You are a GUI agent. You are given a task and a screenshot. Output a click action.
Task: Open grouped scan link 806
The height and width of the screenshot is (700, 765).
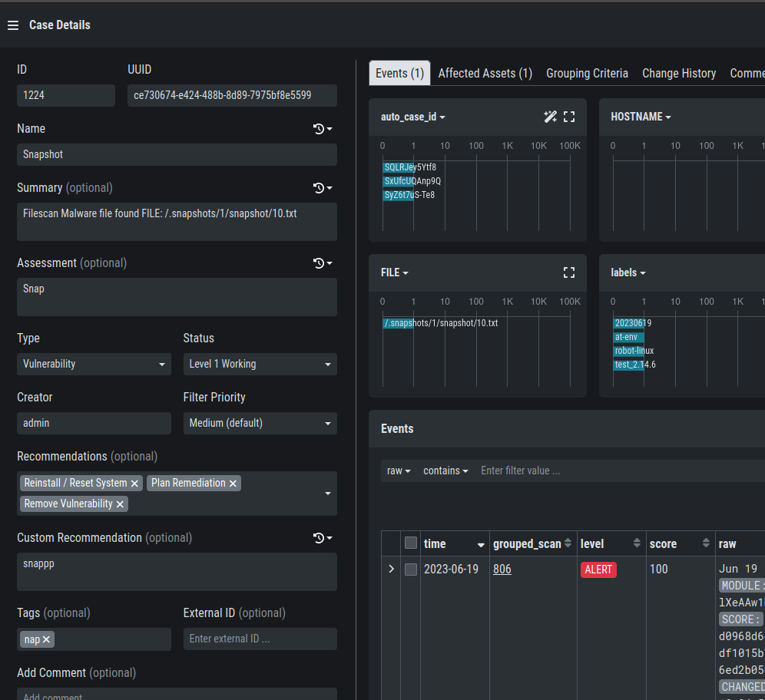[x=502, y=570]
